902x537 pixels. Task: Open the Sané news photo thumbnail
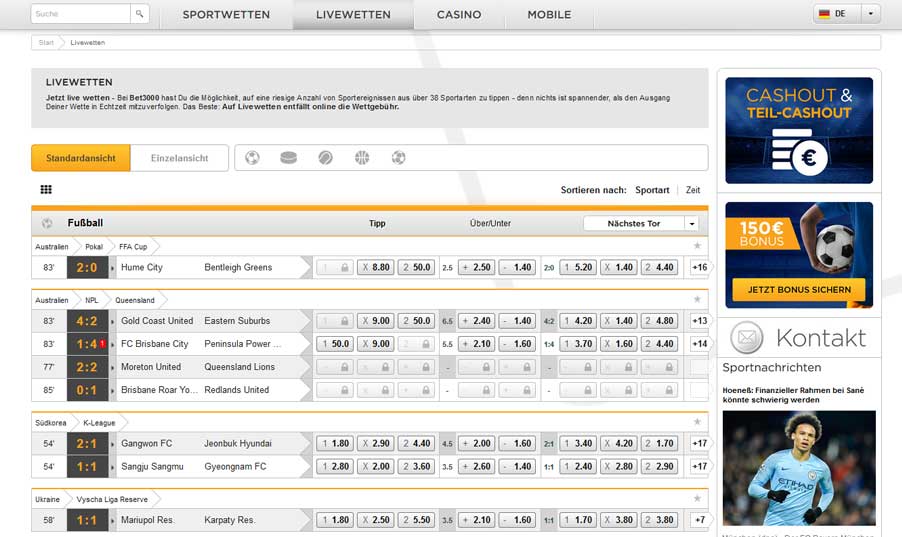(x=799, y=468)
